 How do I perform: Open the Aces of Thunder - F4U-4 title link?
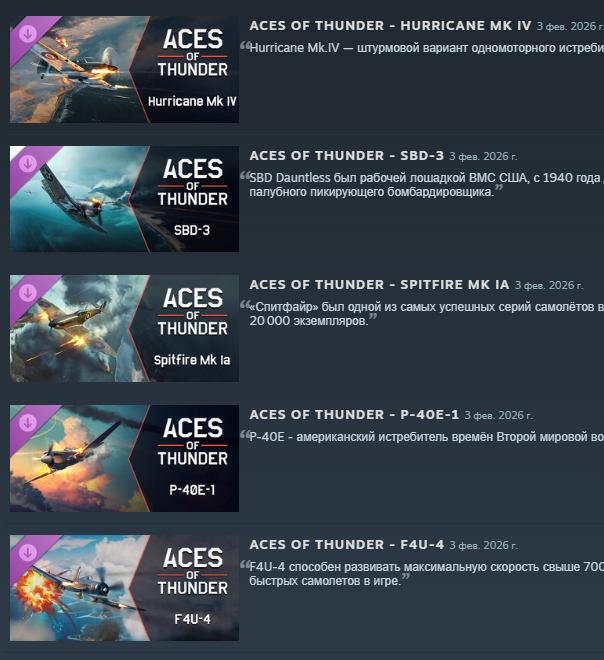tap(346, 545)
